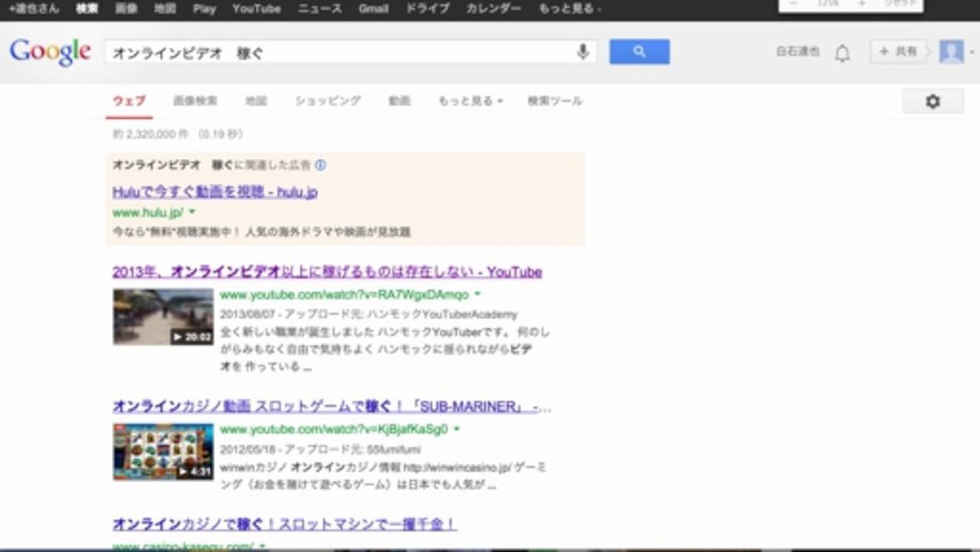Switch to the 地図 search tab
This screenshot has width=980, height=552.
click(x=256, y=101)
